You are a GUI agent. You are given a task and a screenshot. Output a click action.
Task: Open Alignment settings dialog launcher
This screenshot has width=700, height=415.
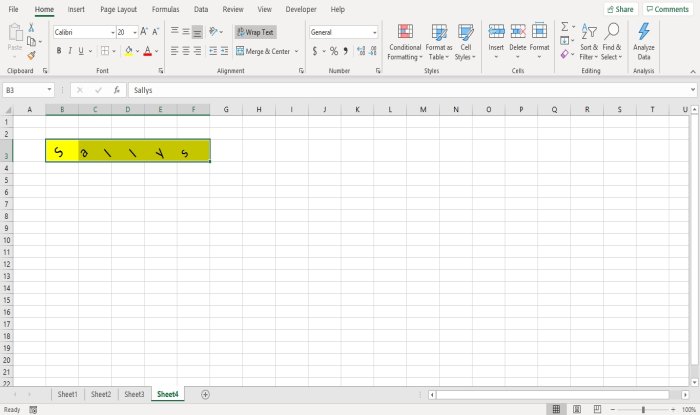[301, 71]
